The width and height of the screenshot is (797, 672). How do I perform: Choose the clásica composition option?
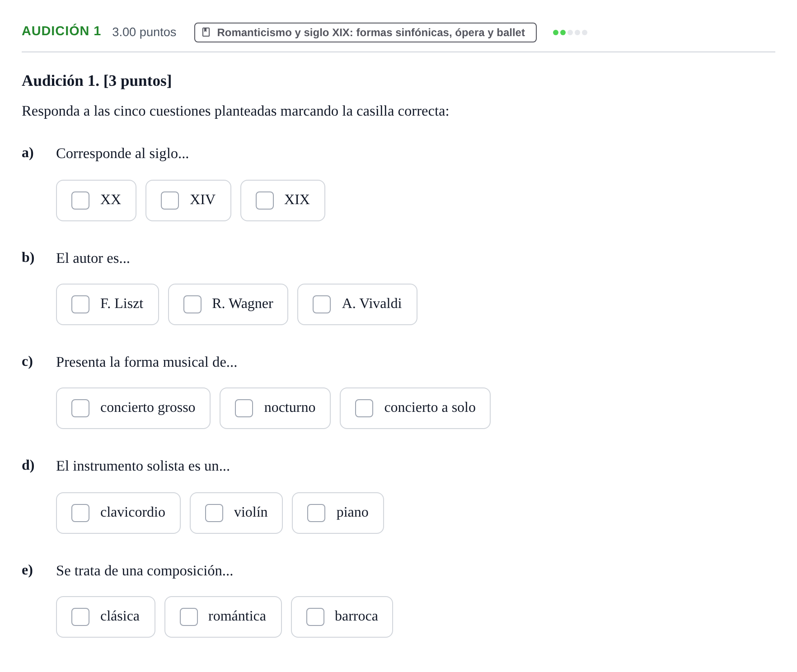[x=80, y=617]
